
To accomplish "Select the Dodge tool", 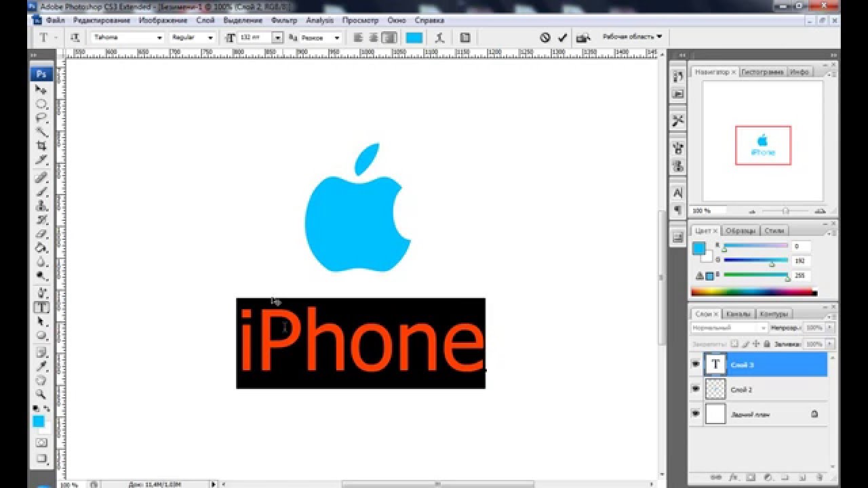I will tap(41, 276).
